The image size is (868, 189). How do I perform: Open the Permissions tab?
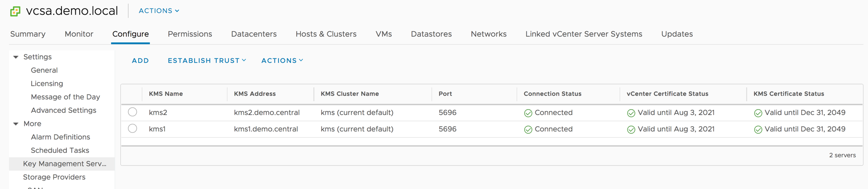[190, 34]
